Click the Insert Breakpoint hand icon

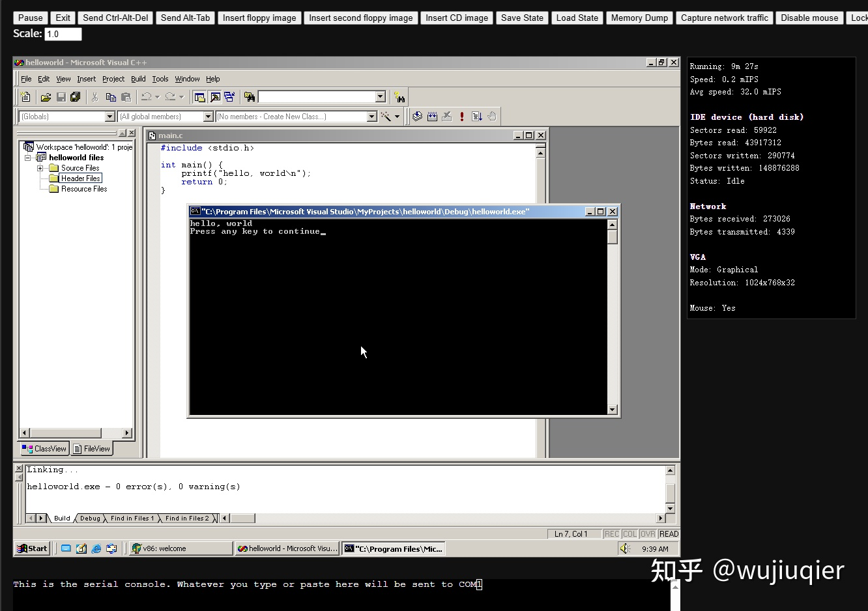492,117
